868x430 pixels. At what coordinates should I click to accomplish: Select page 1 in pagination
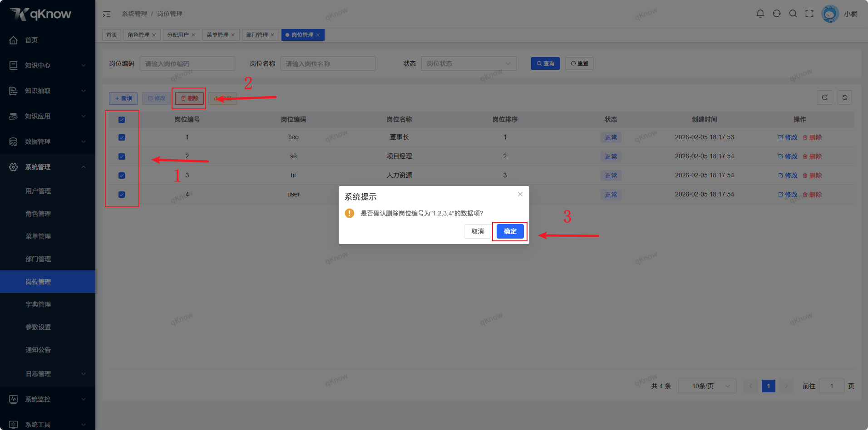tap(769, 386)
